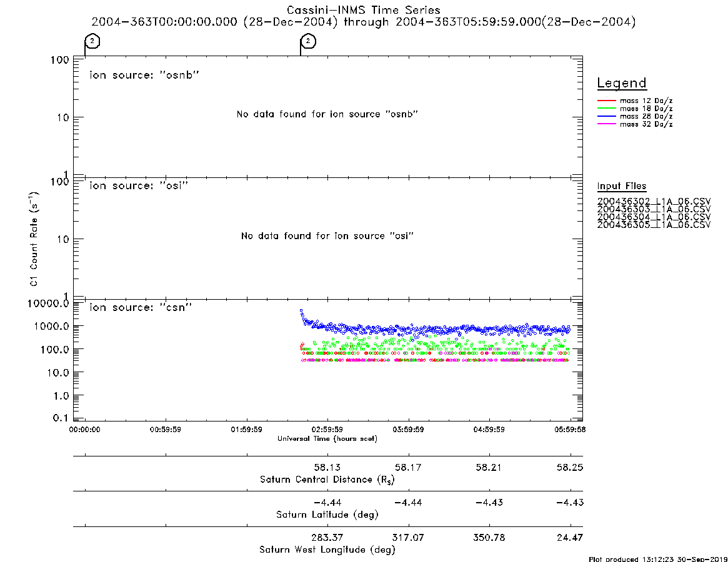Click the 'ion source: "csn"' panel label
Image resolution: width=728 pixels, height=562 pixels.
(x=141, y=307)
